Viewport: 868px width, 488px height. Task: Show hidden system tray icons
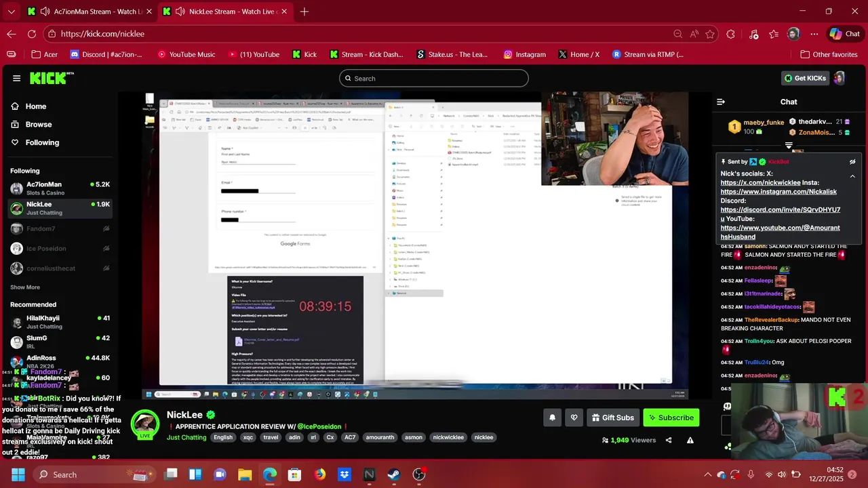click(x=707, y=474)
